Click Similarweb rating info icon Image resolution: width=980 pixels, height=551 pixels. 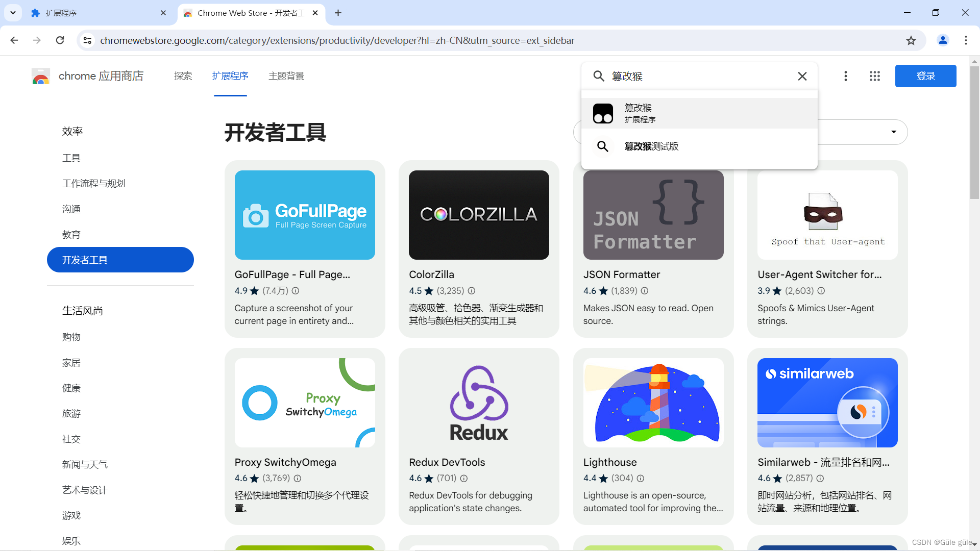820,479
